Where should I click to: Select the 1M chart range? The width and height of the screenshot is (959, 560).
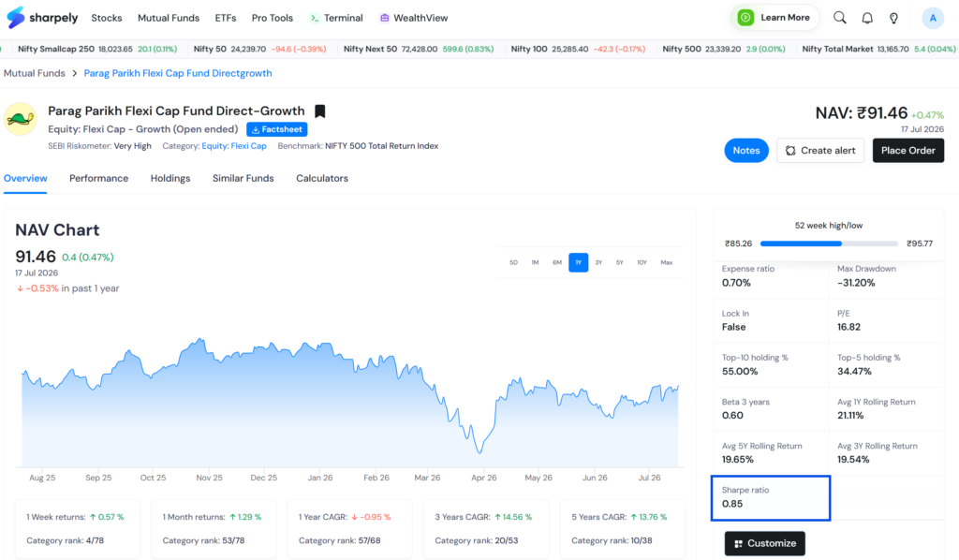[535, 262]
